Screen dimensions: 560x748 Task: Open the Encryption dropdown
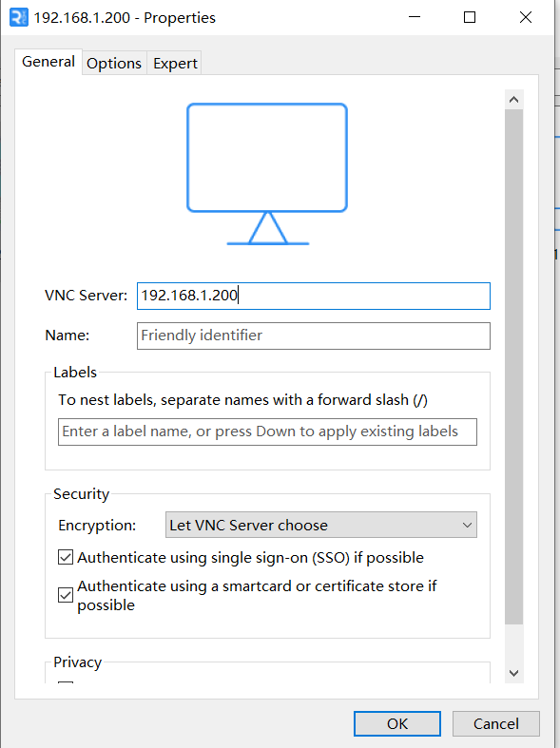(x=321, y=525)
